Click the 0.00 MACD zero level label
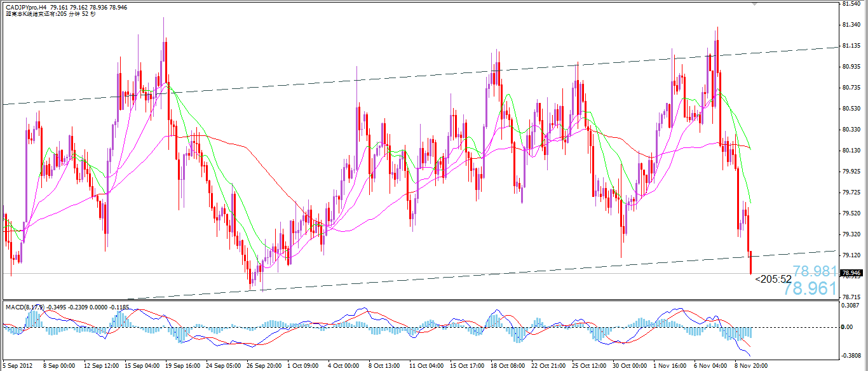Image resolution: width=868 pixels, height=371 pixels. (847, 327)
